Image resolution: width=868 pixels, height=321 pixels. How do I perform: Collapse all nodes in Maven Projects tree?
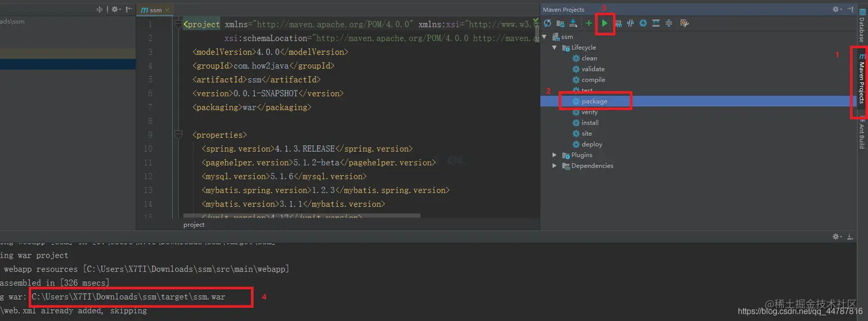tap(669, 24)
